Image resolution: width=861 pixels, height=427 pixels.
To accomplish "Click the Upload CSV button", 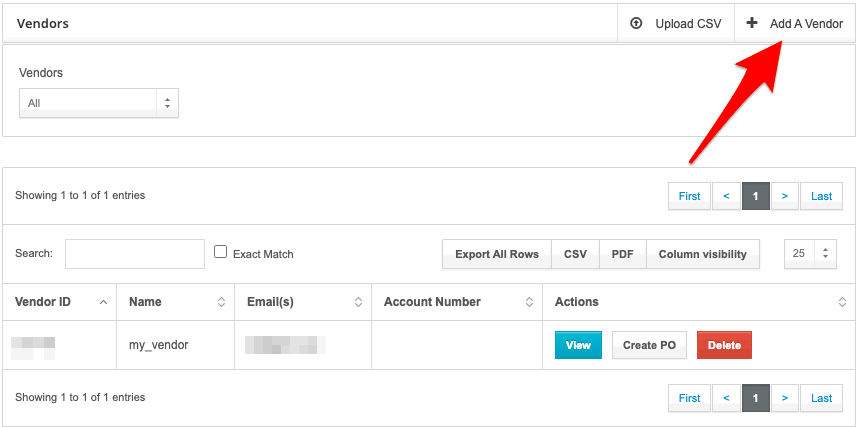I will click(x=676, y=24).
